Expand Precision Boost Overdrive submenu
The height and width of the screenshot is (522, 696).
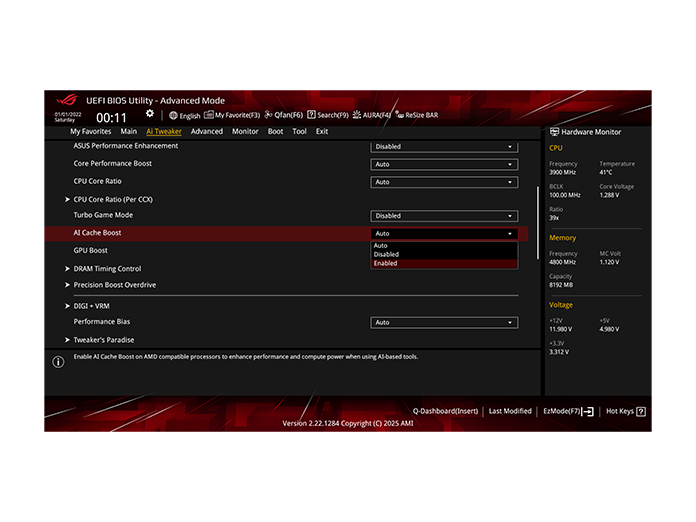click(x=111, y=285)
